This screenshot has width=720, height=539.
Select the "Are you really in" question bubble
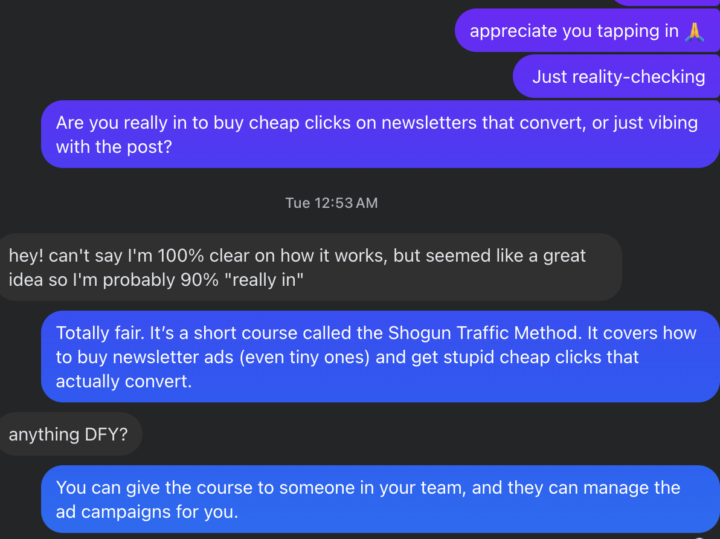380,135
